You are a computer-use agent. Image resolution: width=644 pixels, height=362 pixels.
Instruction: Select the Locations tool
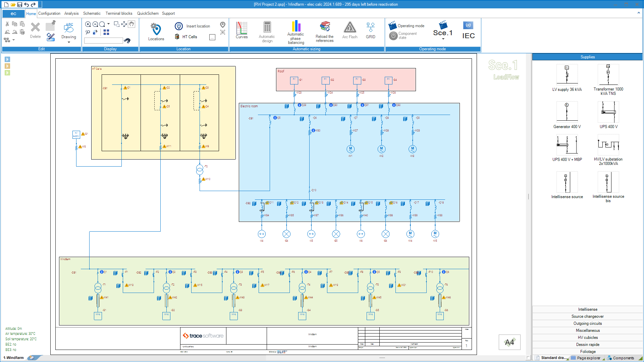155,31
